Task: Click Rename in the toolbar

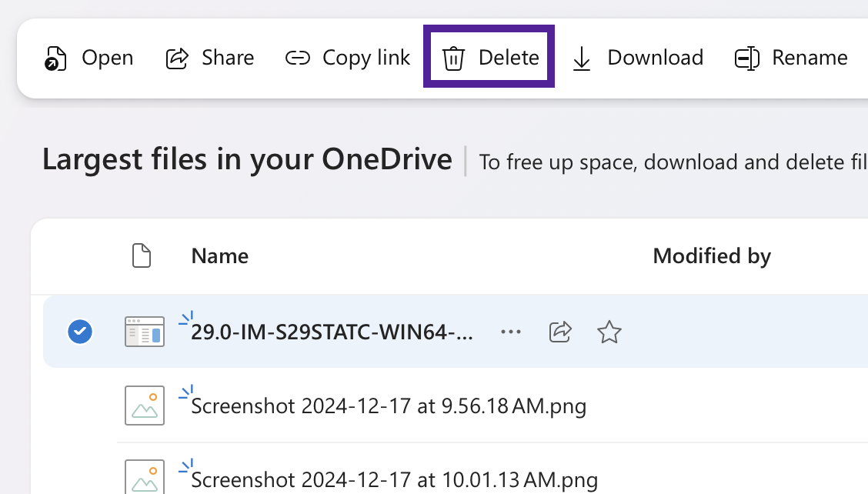Action: pos(791,58)
